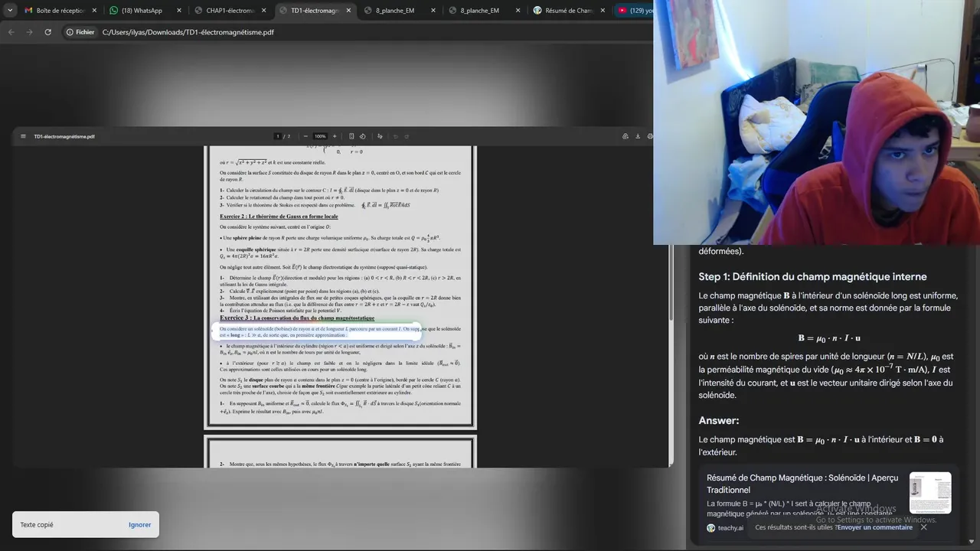The height and width of the screenshot is (551, 980).
Task: Click the Texte copié notification text
Action: pos(37,525)
